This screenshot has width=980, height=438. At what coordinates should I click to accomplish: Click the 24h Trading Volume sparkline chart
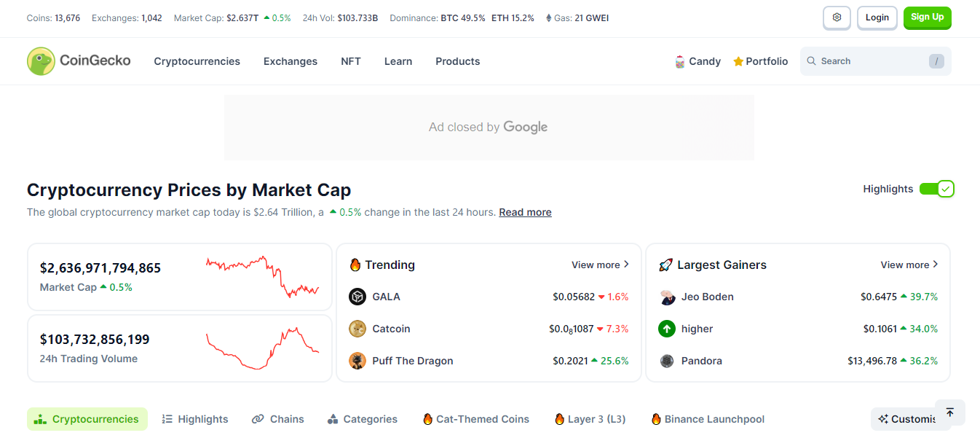tap(262, 348)
